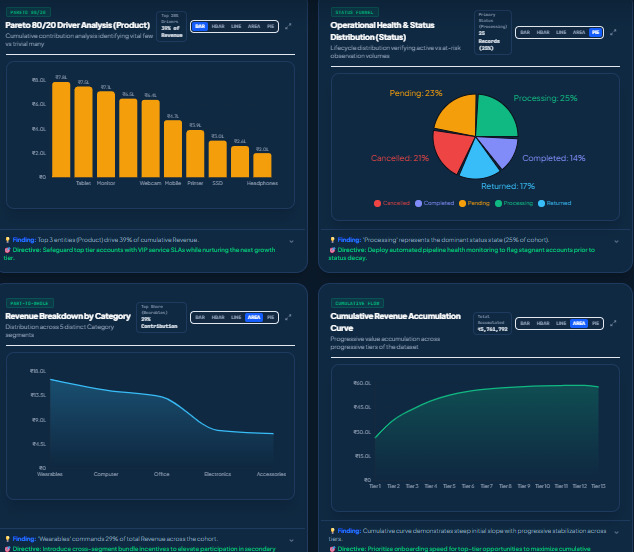
Task: Switch Operational Health chart to HBAR view
Action: click(543, 32)
